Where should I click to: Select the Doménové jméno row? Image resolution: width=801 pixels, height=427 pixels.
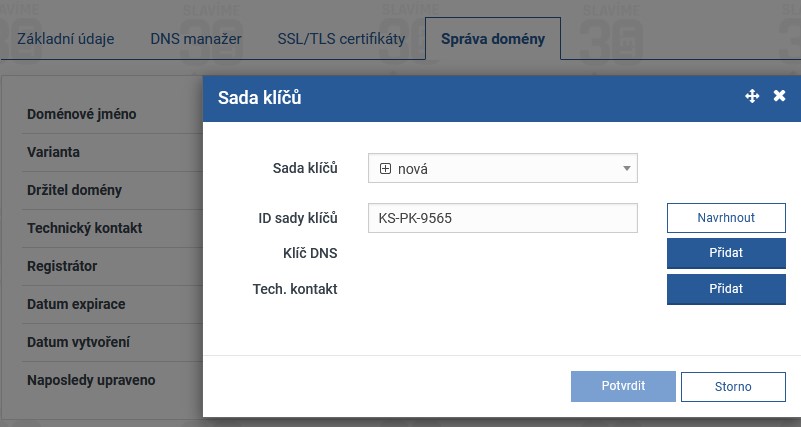click(82, 114)
